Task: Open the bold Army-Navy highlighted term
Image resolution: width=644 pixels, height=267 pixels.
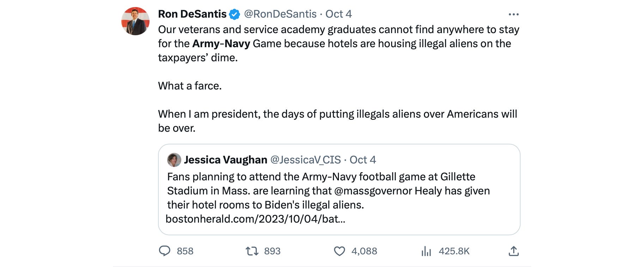Action: [221, 44]
